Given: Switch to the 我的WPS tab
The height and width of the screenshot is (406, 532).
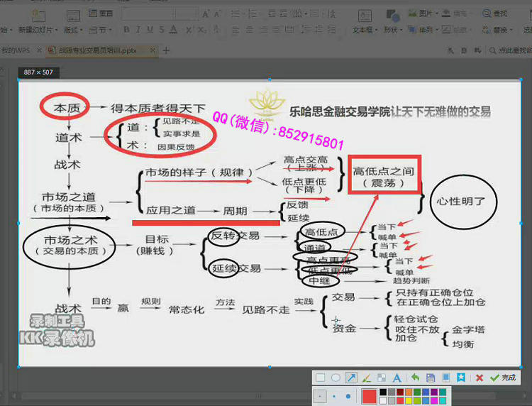Looking at the screenshot, I should pyautogui.click(x=17, y=50).
